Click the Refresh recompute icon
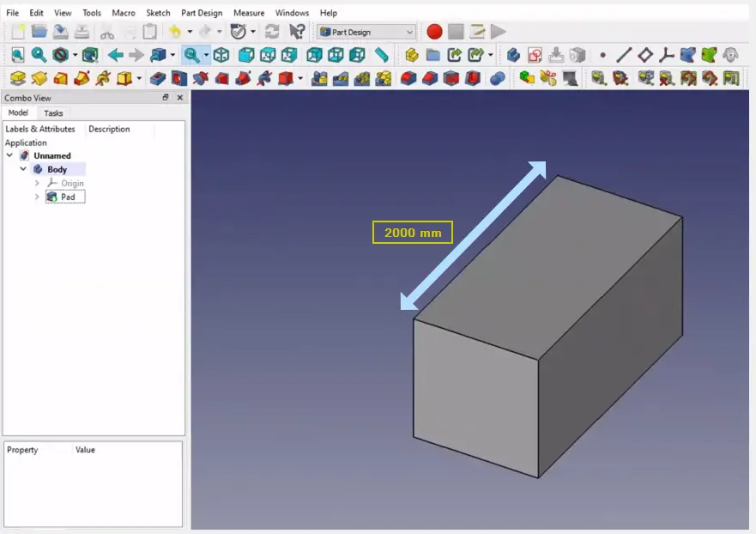The width and height of the screenshot is (756, 534). [272, 32]
